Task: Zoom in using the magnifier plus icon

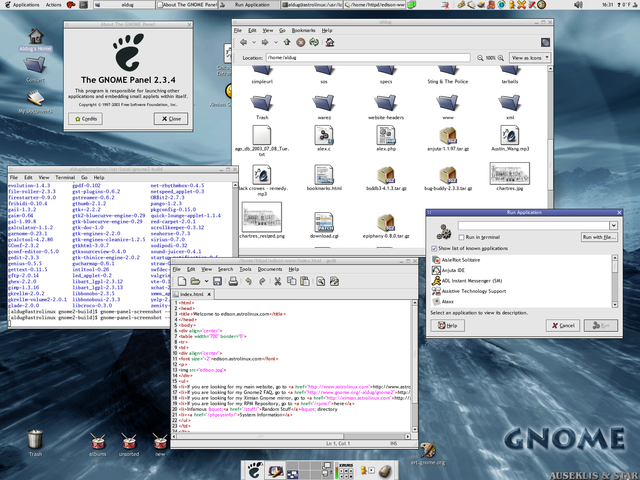Action: [501, 58]
